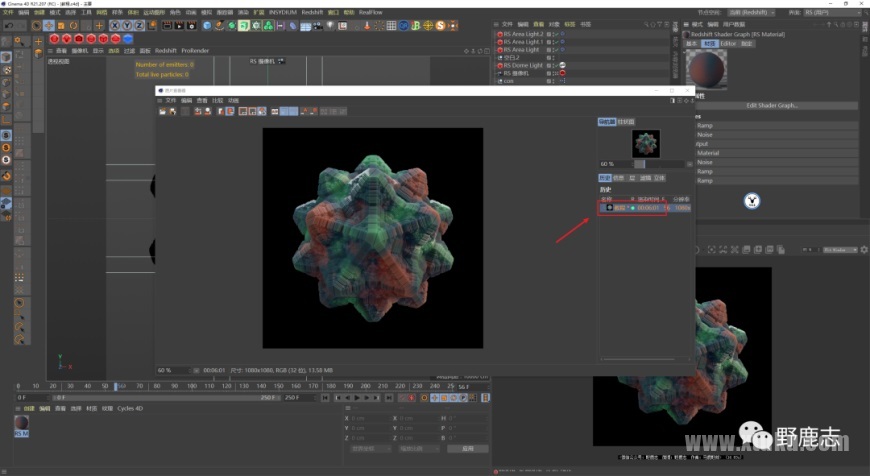Click the blue cube icon in second toolbar row
This screenshot has height=476, width=870.
pos(128,39)
